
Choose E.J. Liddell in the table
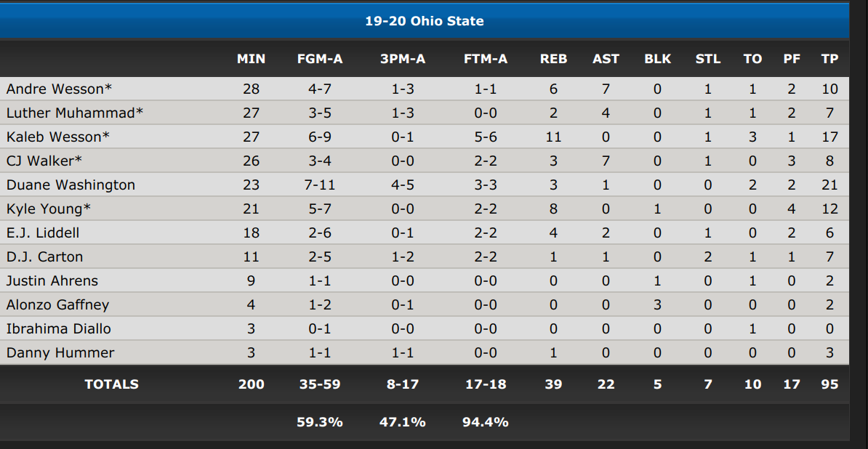click(43, 232)
